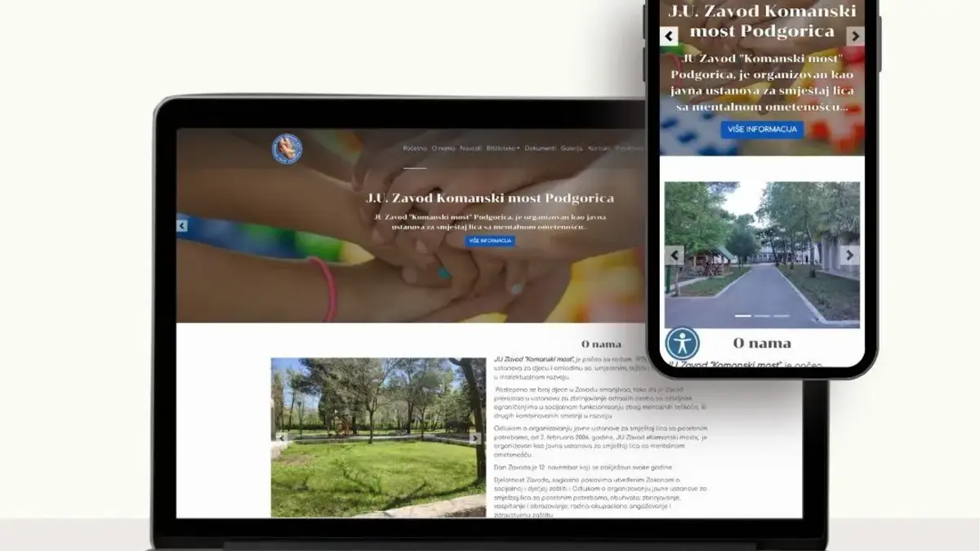Open the Početna menu item
The image size is (980, 551).
coord(415,149)
